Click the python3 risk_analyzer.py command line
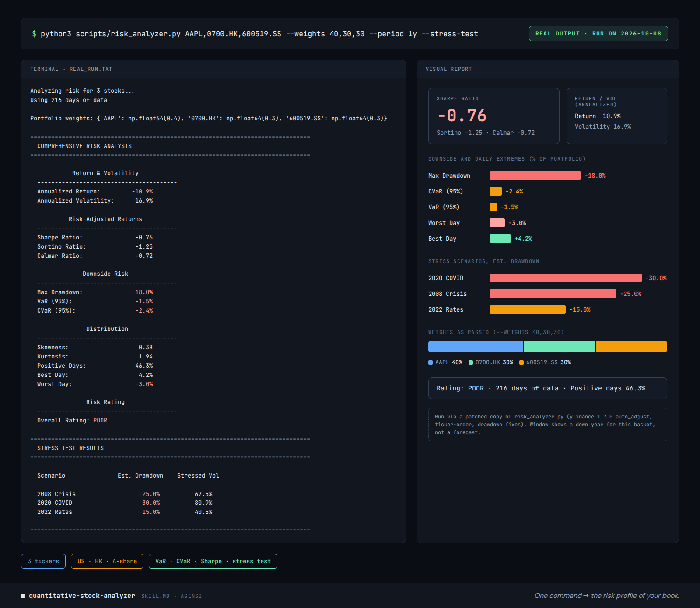 point(255,34)
